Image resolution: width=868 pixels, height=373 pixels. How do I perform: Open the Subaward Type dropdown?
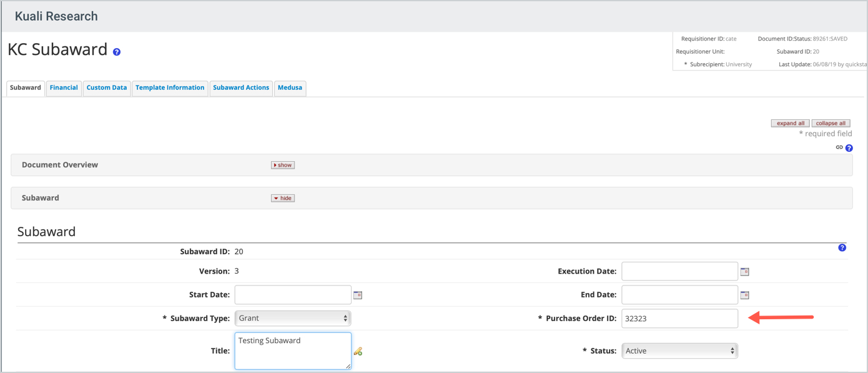pos(292,319)
